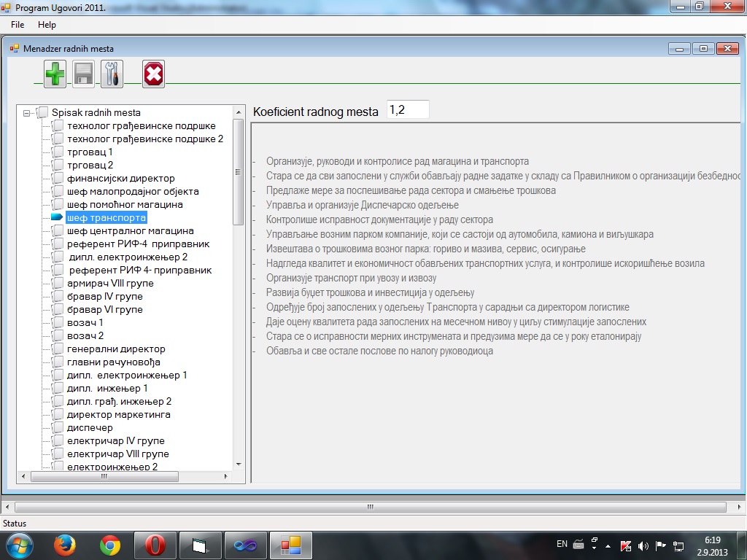Click the tree horizontal scroll left arrow
747x560 pixels.
[23, 476]
